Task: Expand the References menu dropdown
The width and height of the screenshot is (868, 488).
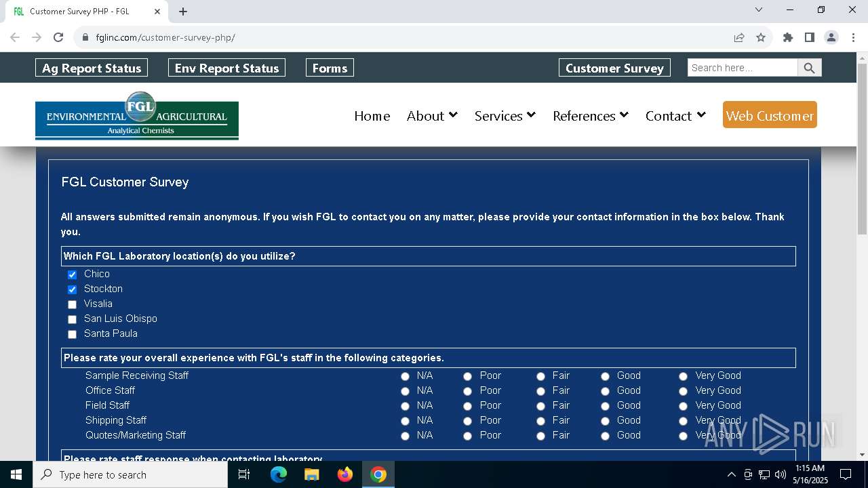Action: coord(591,116)
